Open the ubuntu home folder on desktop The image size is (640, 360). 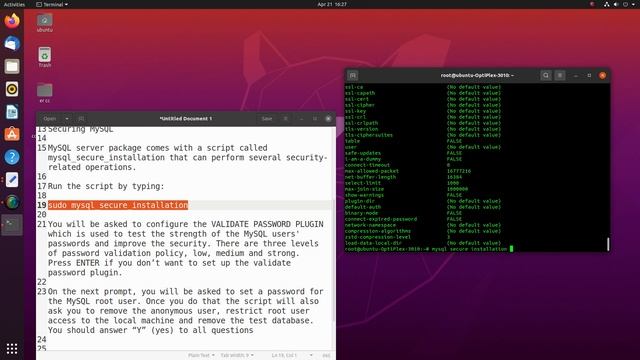pos(44,23)
